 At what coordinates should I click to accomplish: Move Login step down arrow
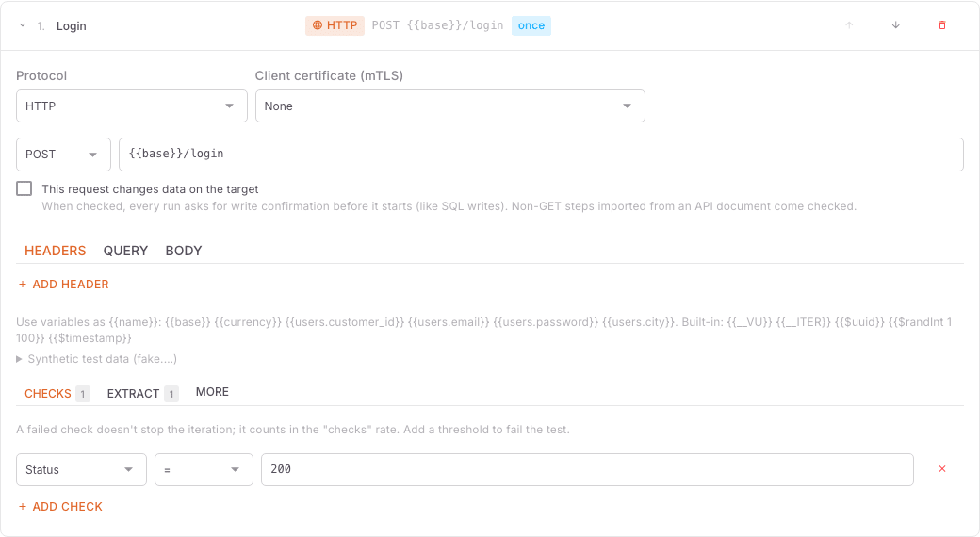pos(895,25)
